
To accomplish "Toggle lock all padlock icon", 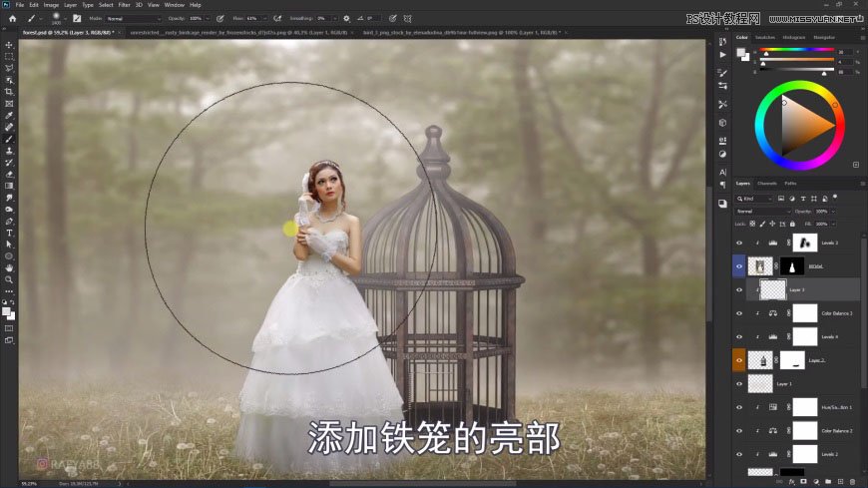I will tap(792, 224).
